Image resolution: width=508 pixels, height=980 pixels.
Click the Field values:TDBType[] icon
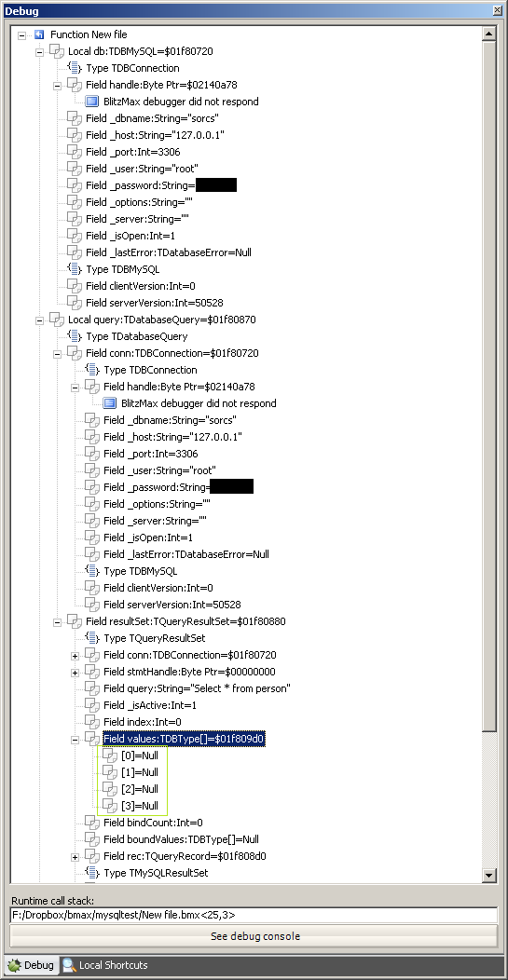[x=92, y=739]
